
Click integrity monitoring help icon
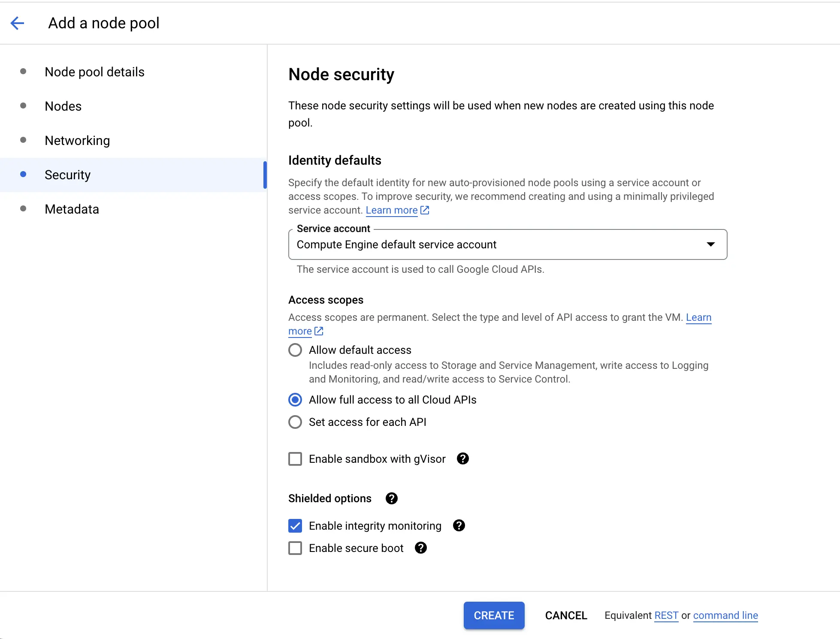459,525
